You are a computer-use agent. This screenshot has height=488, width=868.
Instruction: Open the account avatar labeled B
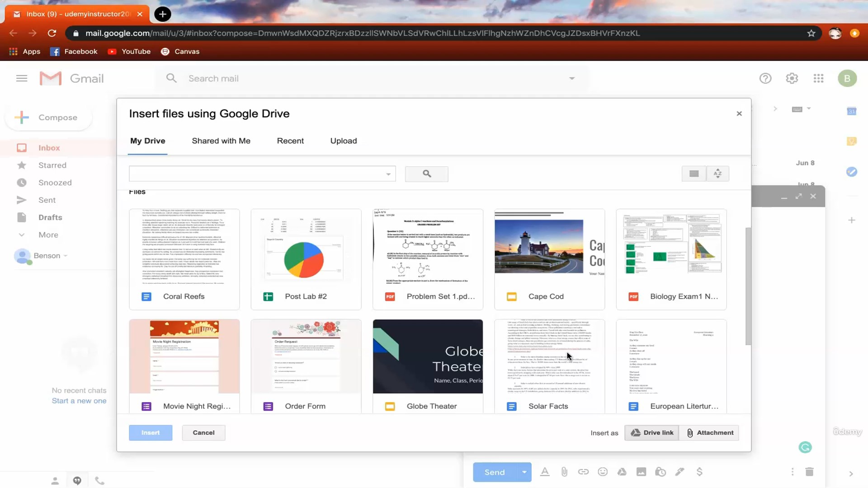pyautogui.click(x=847, y=78)
